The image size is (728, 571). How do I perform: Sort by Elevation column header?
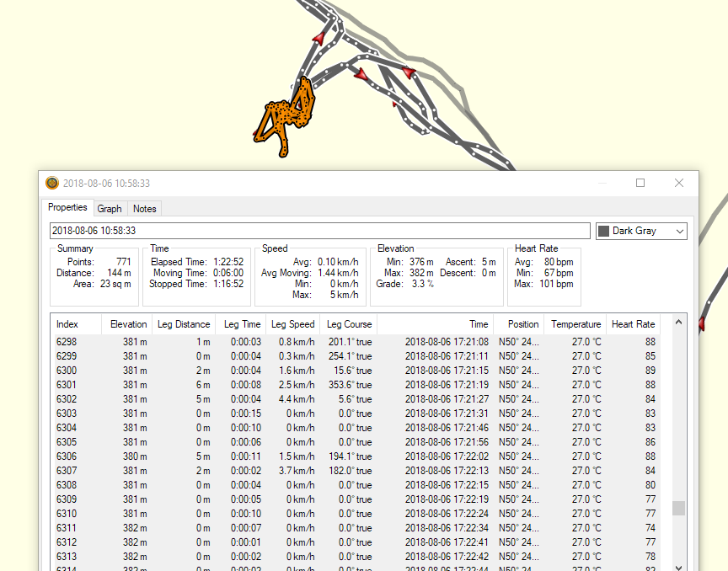(x=126, y=324)
